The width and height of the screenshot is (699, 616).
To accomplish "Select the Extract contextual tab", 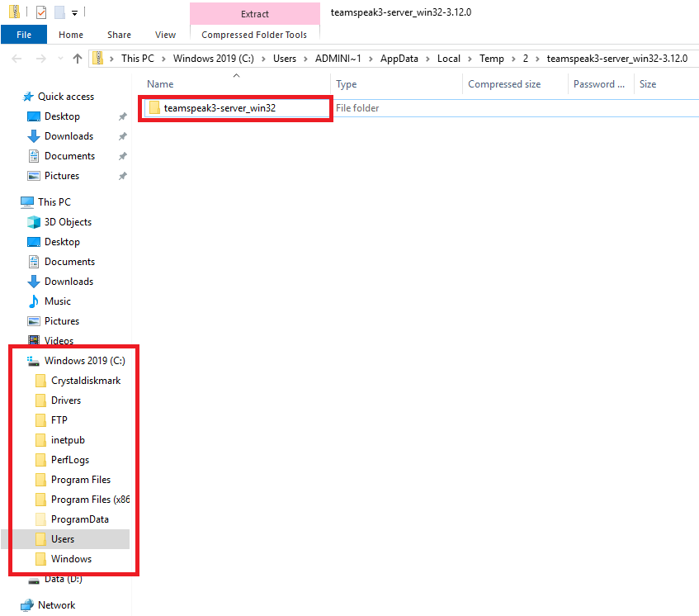I will (255, 14).
